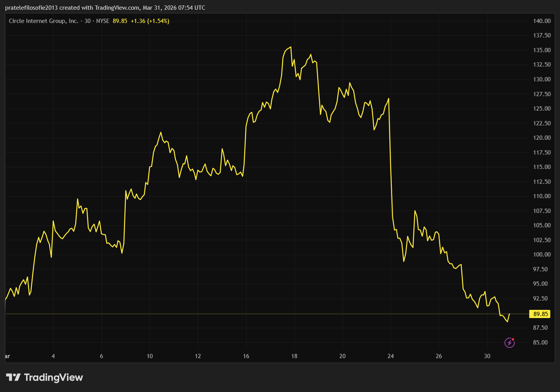Click the 130.00 price axis label
The image size is (560, 392).
542,79
